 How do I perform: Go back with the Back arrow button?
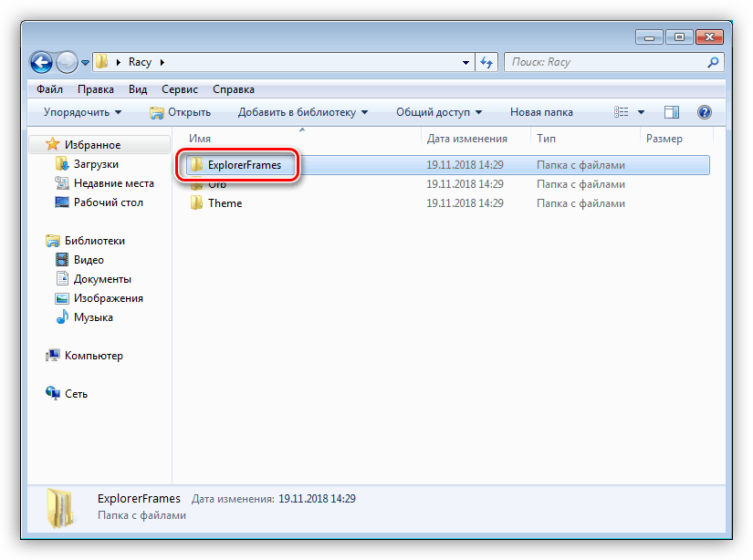click(x=41, y=62)
